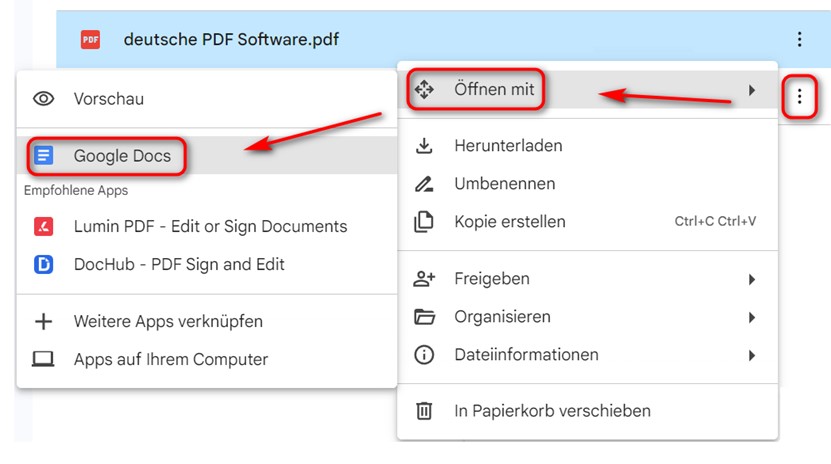831x464 pixels.
Task: Select file name deutsche PDF Software.pdf
Action: click(231, 40)
